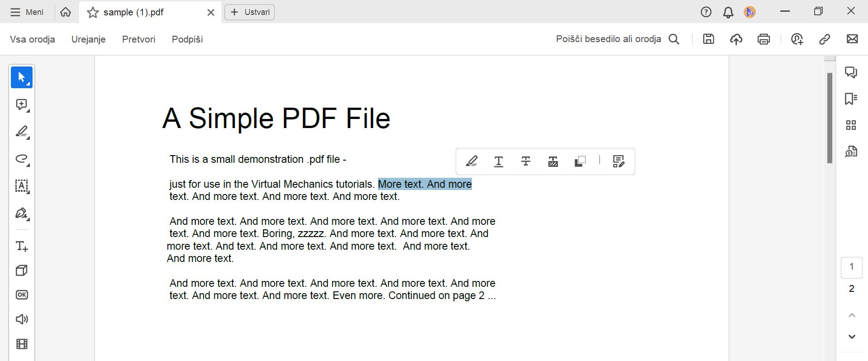This screenshot has width=868, height=361.
Task: Select the arrow selection tool
Action: [x=21, y=77]
